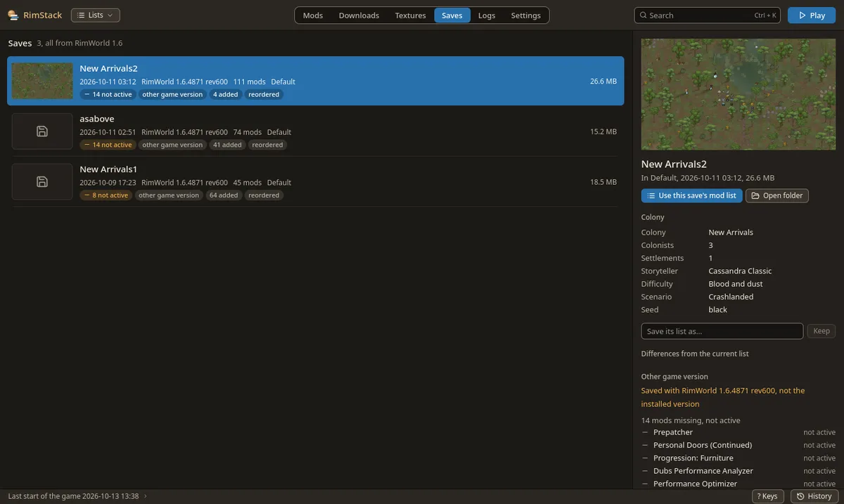Viewport: 844px width, 504px height.
Task: Click the 26.6 MB size of New Arrivals2
Action: coord(603,82)
